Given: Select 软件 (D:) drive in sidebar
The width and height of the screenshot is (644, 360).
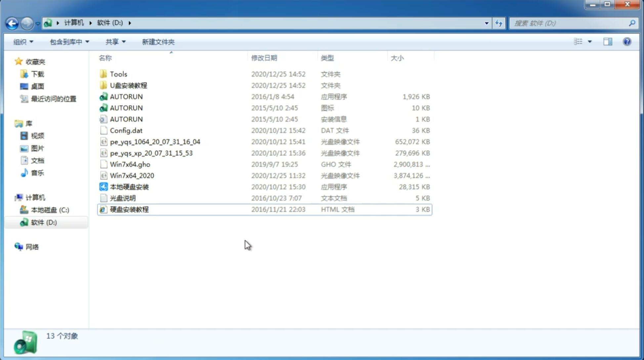Looking at the screenshot, I should [x=43, y=222].
